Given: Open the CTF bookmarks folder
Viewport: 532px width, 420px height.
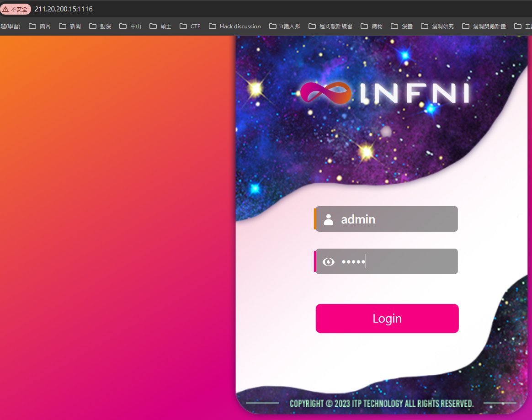Looking at the screenshot, I should coord(190,26).
